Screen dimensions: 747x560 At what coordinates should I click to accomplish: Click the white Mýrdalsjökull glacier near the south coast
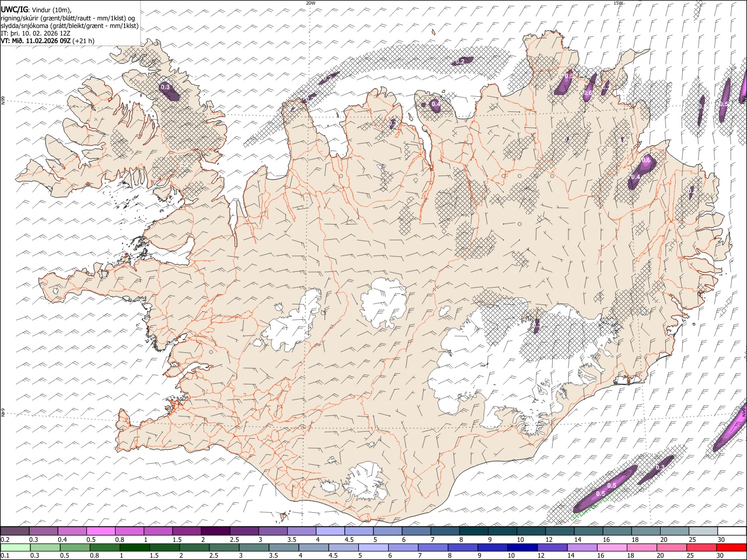[x=366, y=481]
